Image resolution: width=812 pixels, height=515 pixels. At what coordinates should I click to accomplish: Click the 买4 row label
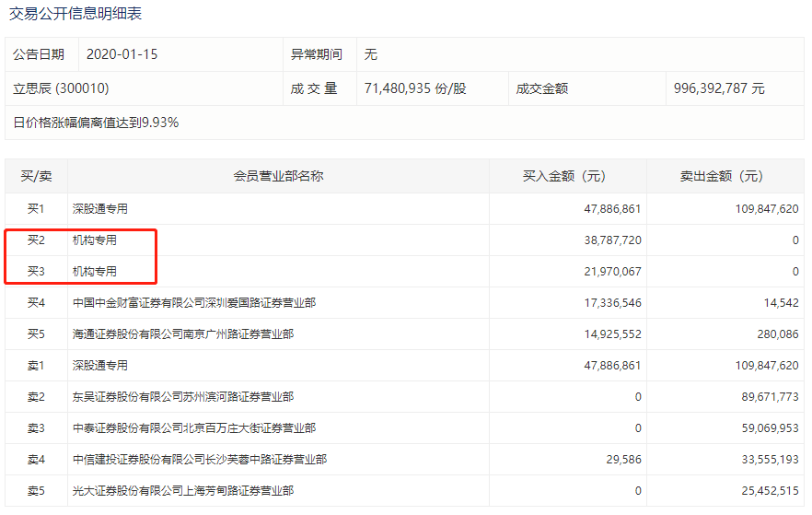[36, 302]
